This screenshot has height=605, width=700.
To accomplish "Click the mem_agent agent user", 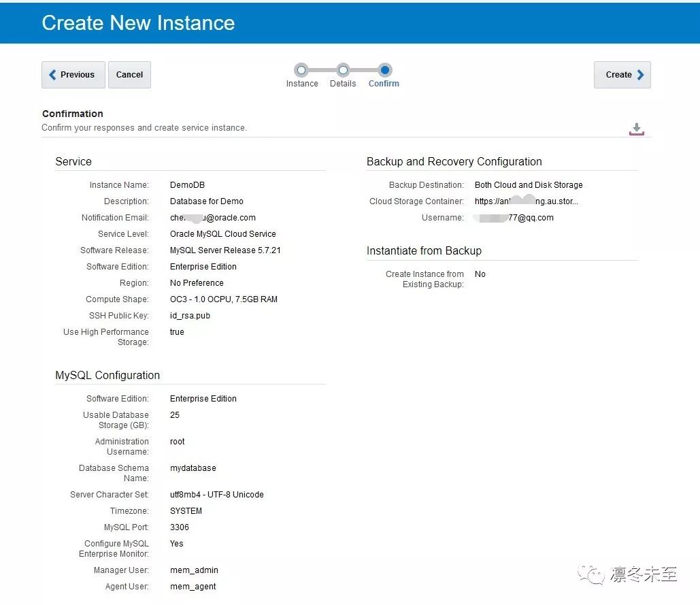I will click(x=193, y=587).
